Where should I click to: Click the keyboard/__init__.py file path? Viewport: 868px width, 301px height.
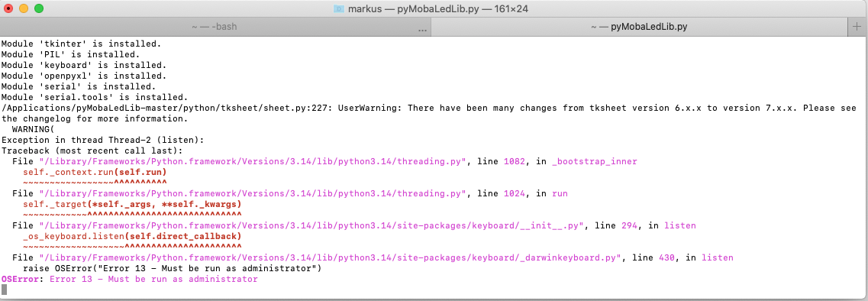click(311, 226)
